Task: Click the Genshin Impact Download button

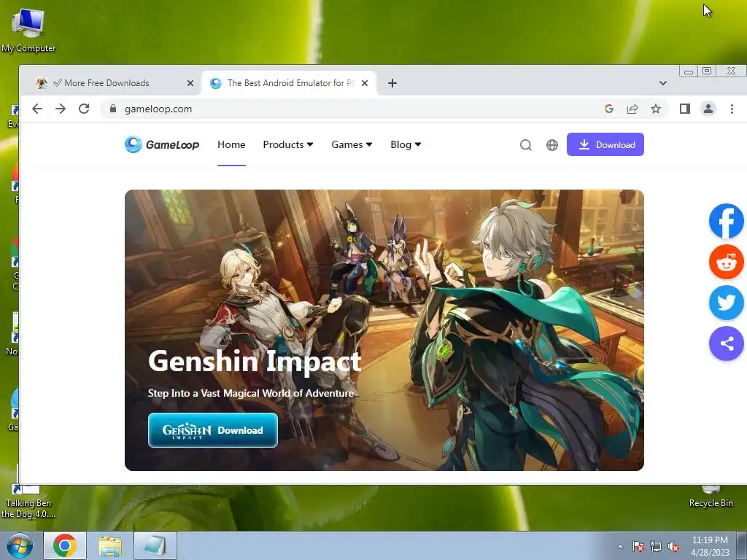Action: tap(213, 430)
